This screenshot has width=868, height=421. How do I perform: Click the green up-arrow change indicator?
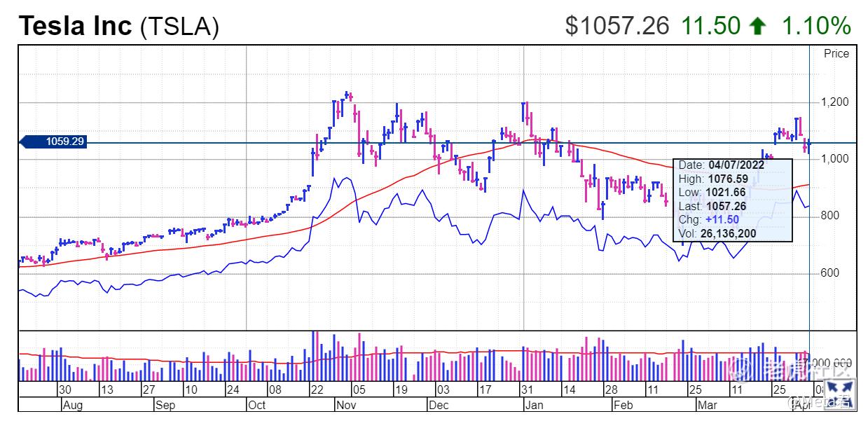[758, 27]
